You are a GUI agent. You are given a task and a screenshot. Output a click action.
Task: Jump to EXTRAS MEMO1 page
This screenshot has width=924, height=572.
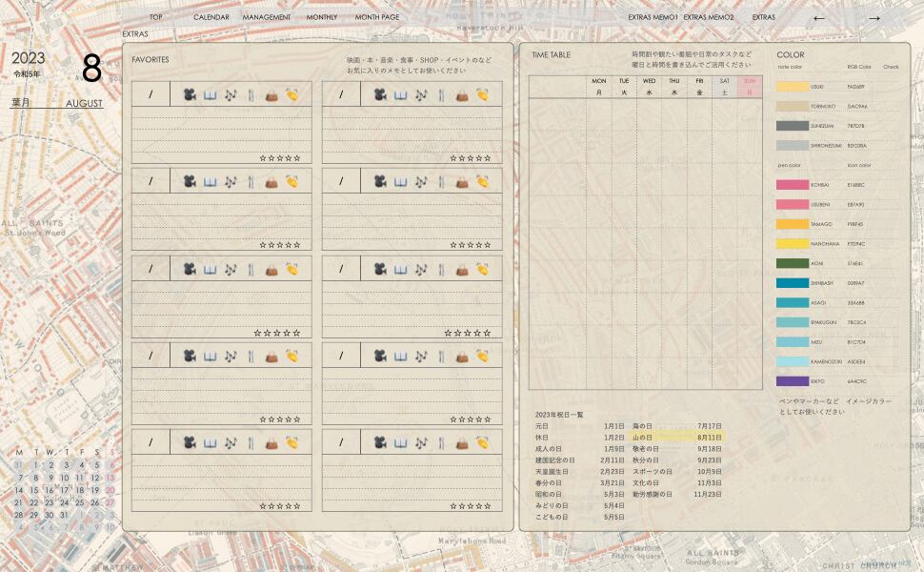click(x=653, y=17)
